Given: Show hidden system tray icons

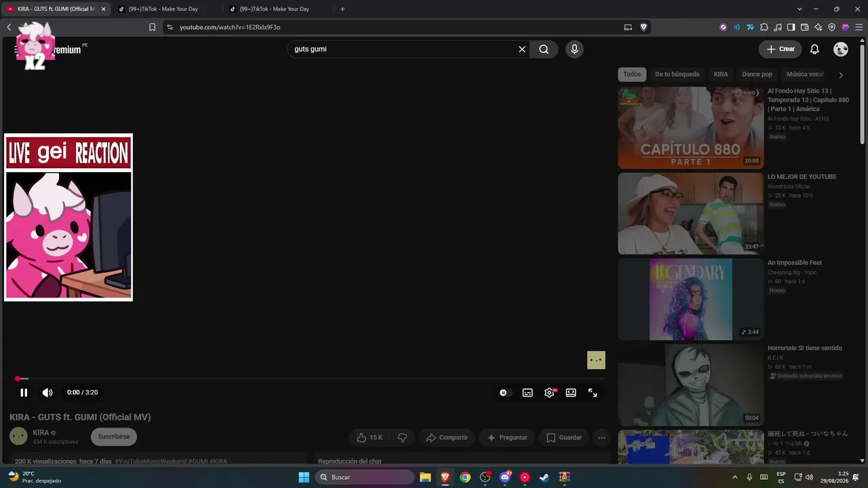Looking at the screenshot, I should point(735,477).
